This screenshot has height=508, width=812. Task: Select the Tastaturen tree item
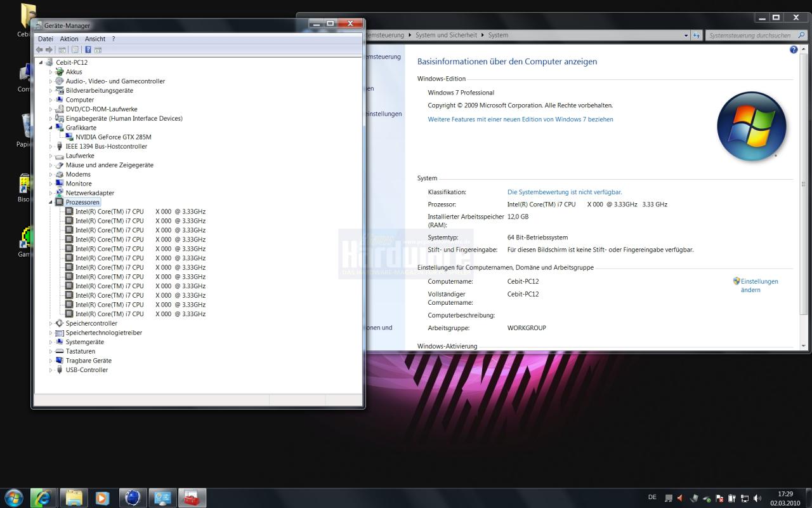pyautogui.click(x=80, y=351)
